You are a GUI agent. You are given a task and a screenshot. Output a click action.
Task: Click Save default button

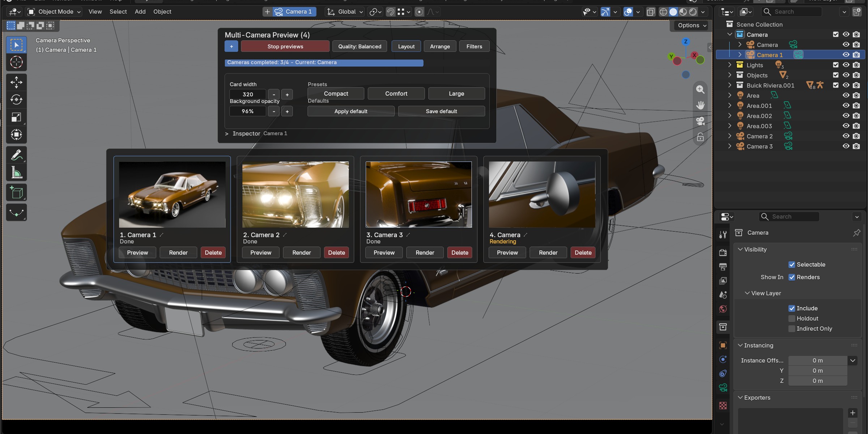click(441, 111)
